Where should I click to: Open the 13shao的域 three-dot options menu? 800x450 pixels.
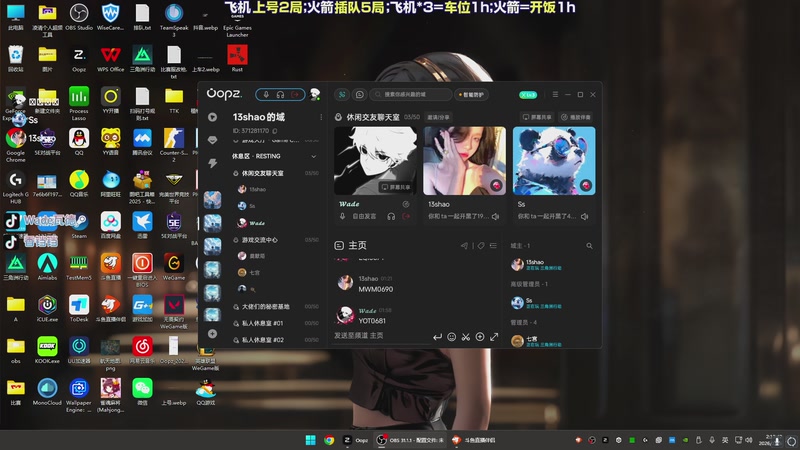click(321, 117)
